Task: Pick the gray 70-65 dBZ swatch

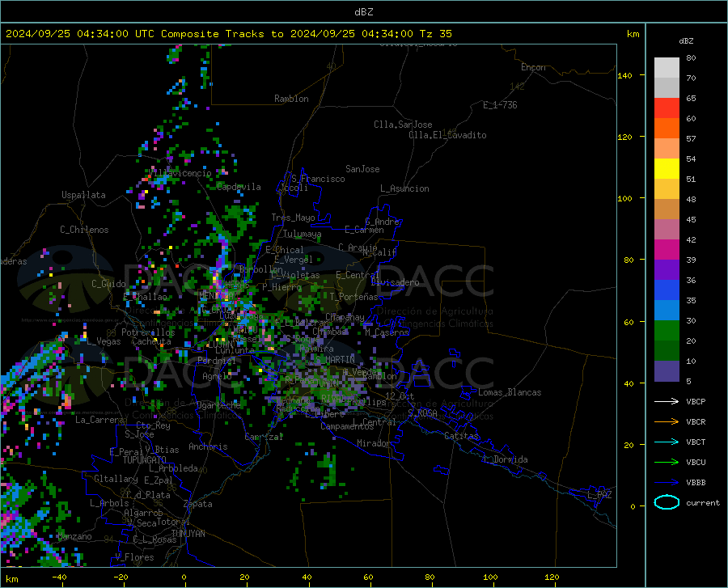Action: point(667,87)
